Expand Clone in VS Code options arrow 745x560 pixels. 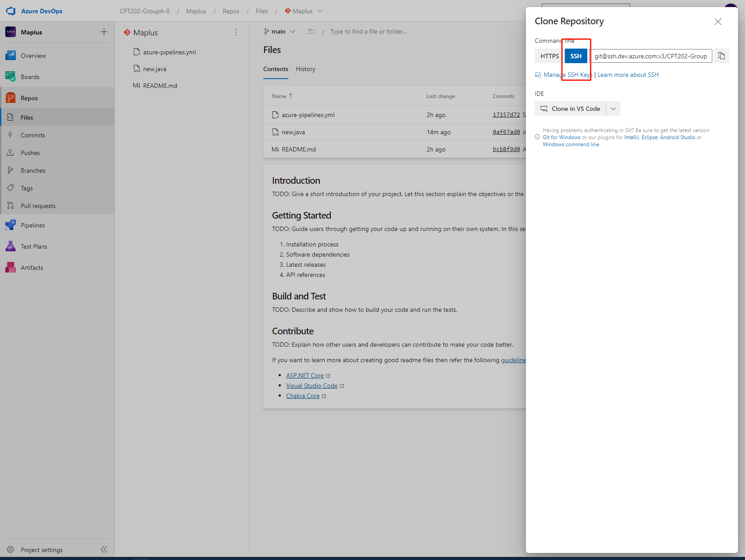[613, 109]
